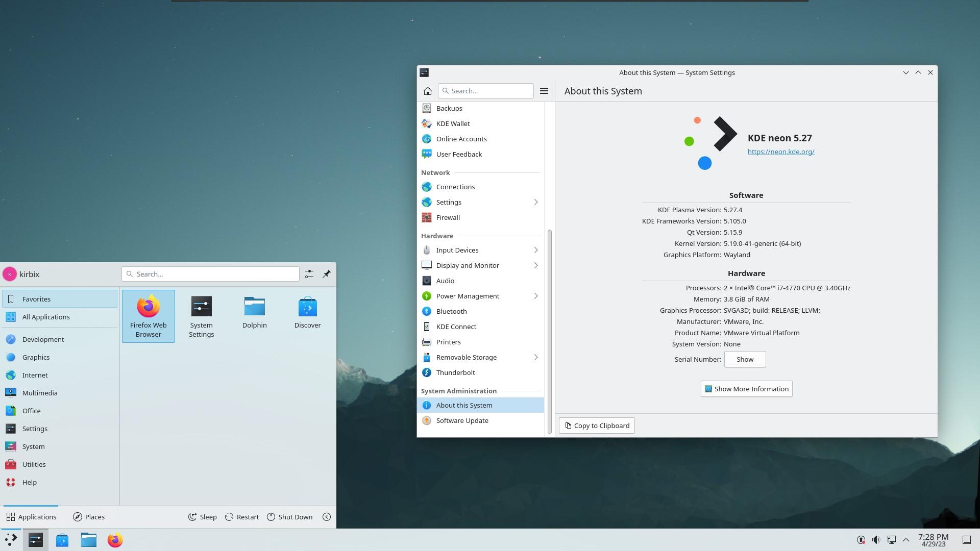This screenshot has width=980, height=551.
Task: Click the KDE neon website link
Action: click(781, 152)
